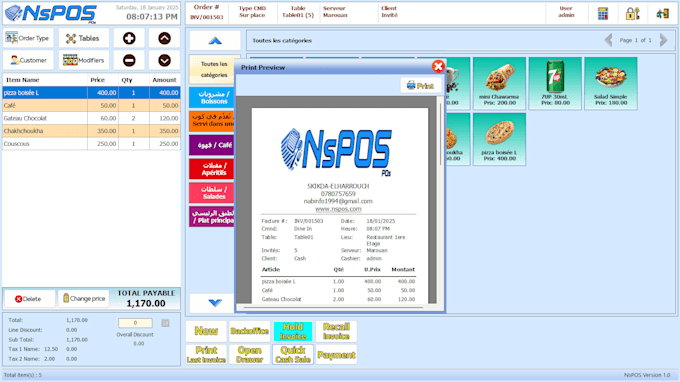680x382 pixels.
Task: Select Toutes les catégories category
Action: [213, 69]
